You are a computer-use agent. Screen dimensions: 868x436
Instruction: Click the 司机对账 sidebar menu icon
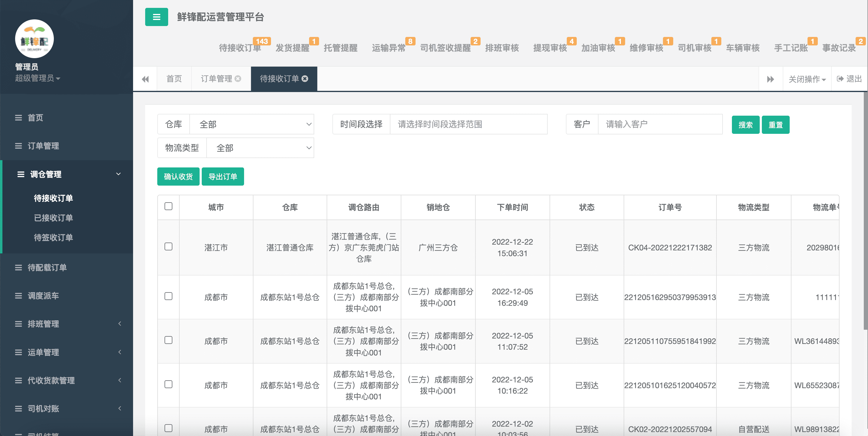pyautogui.click(x=18, y=409)
